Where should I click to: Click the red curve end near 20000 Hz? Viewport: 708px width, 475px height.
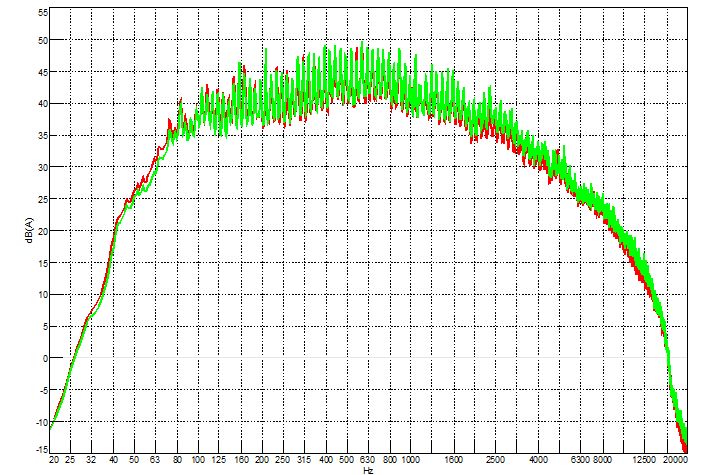point(684,446)
